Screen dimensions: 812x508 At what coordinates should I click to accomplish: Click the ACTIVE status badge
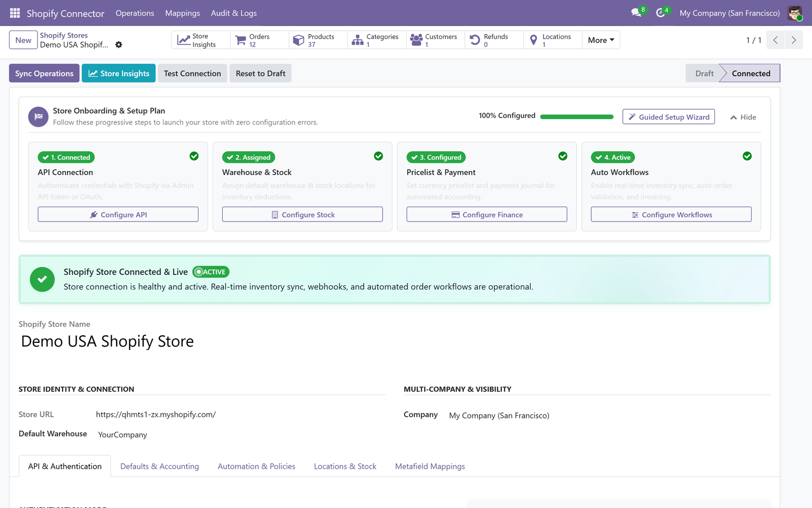(x=211, y=272)
